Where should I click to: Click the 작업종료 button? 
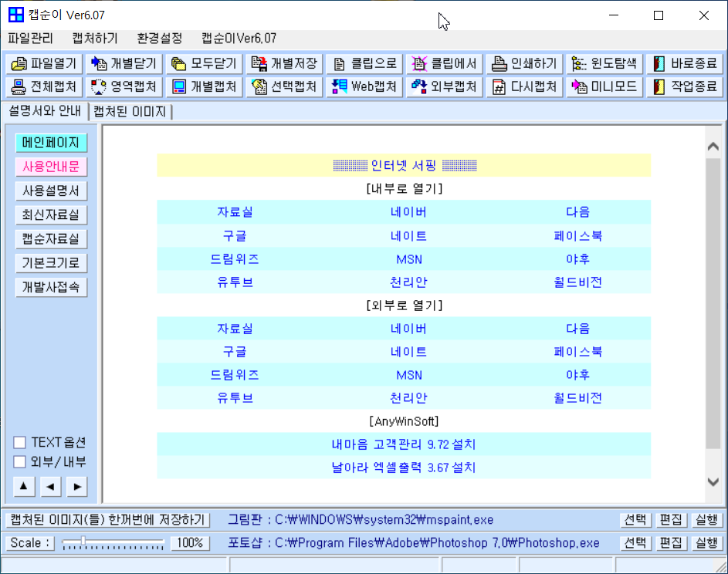(685, 86)
